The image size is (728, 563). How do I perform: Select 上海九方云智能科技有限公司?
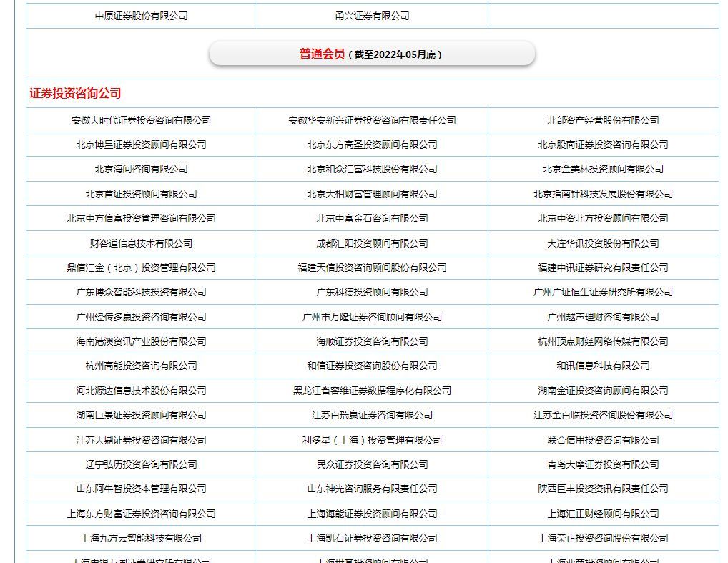[x=141, y=539]
